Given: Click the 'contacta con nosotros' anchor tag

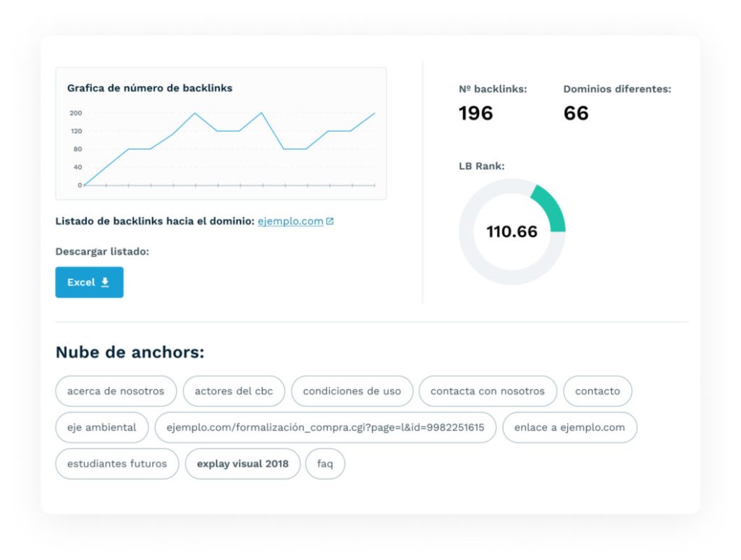Looking at the screenshot, I should click(x=487, y=391).
